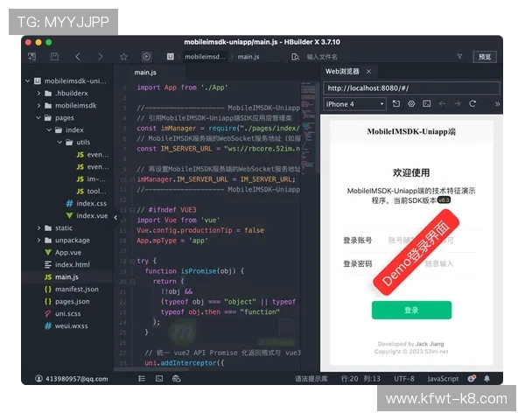This screenshot has width=525, height=420.
Task: Click the main.js breadcrumb item
Action: pos(248,57)
